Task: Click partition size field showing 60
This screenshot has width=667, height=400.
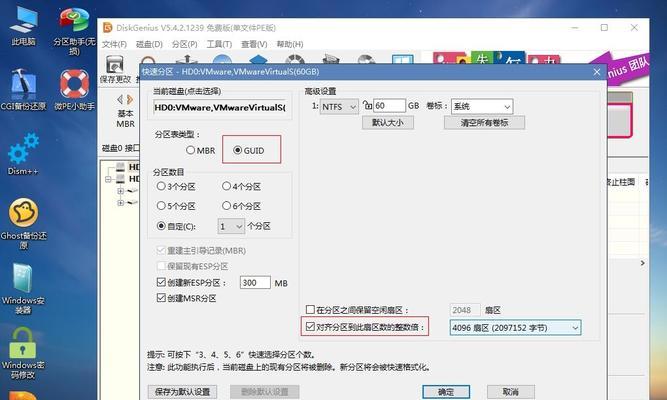Action: 389,106
